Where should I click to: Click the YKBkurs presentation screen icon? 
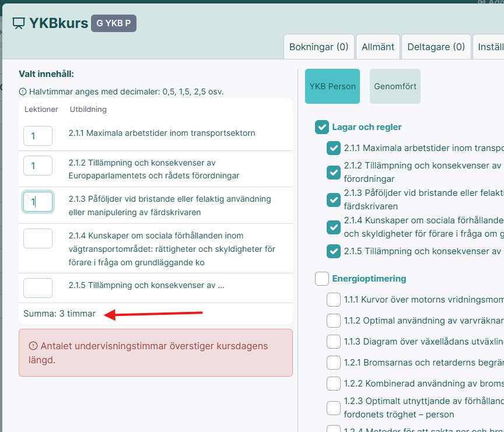(x=19, y=23)
